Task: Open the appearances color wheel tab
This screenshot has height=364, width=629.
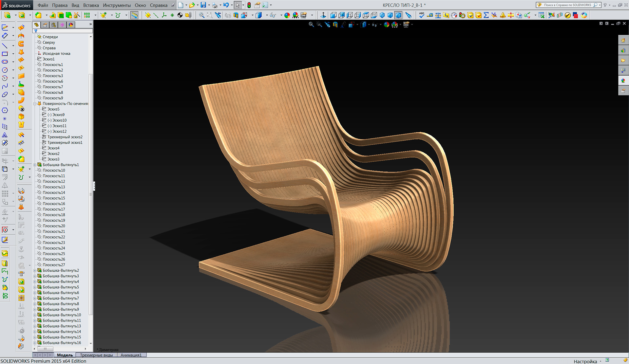Action: tap(71, 25)
